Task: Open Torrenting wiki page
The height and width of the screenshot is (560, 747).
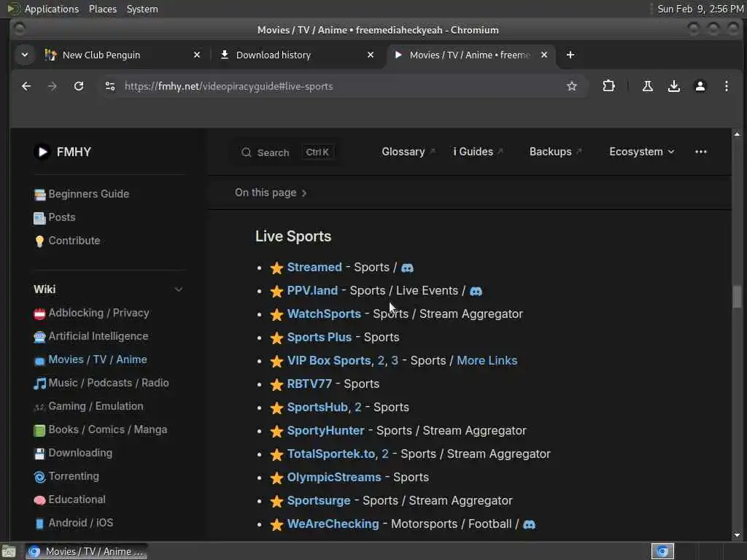Action: [66, 476]
